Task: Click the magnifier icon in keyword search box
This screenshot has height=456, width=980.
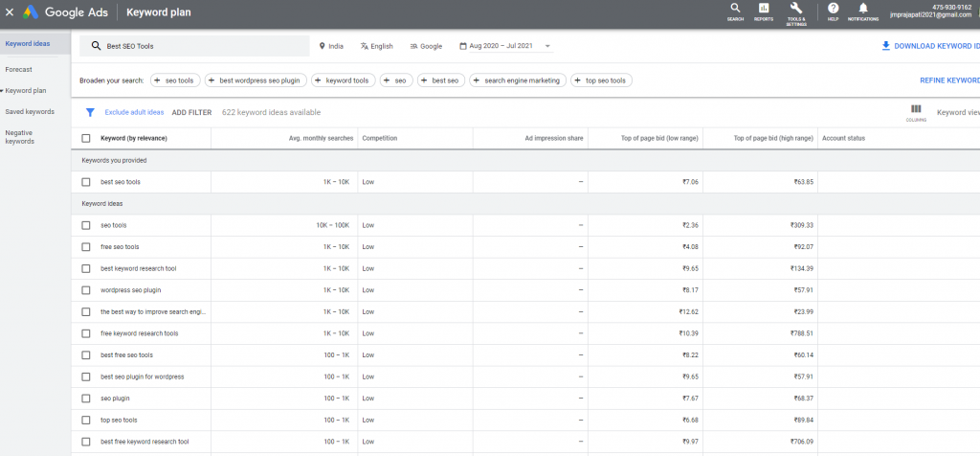Action: coord(97,46)
